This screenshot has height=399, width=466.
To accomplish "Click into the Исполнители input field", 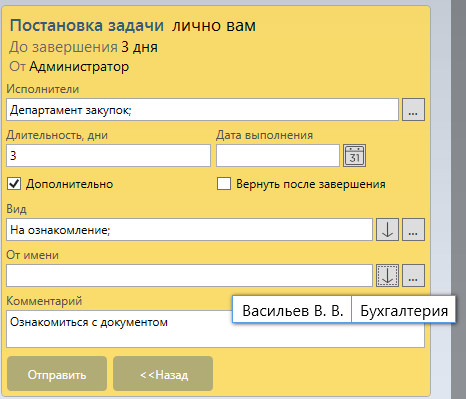I will click(202, 109).
